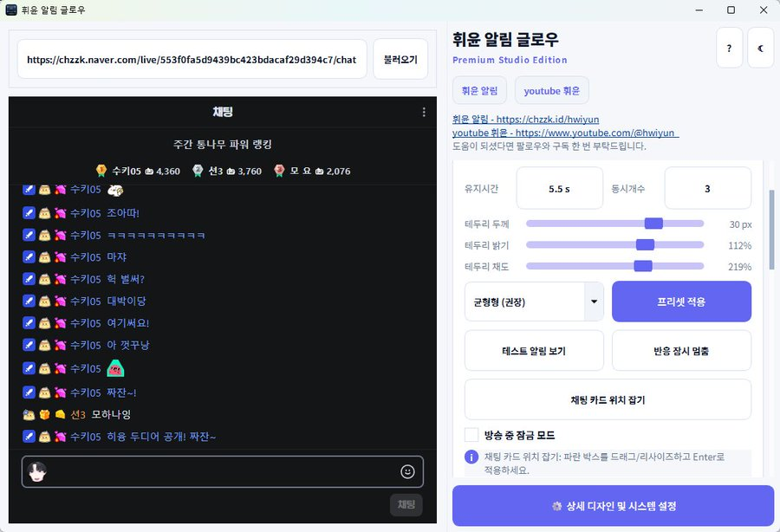Click the watermelon emote sent by 수키05

pyautogui.click(x=116, y=369)
